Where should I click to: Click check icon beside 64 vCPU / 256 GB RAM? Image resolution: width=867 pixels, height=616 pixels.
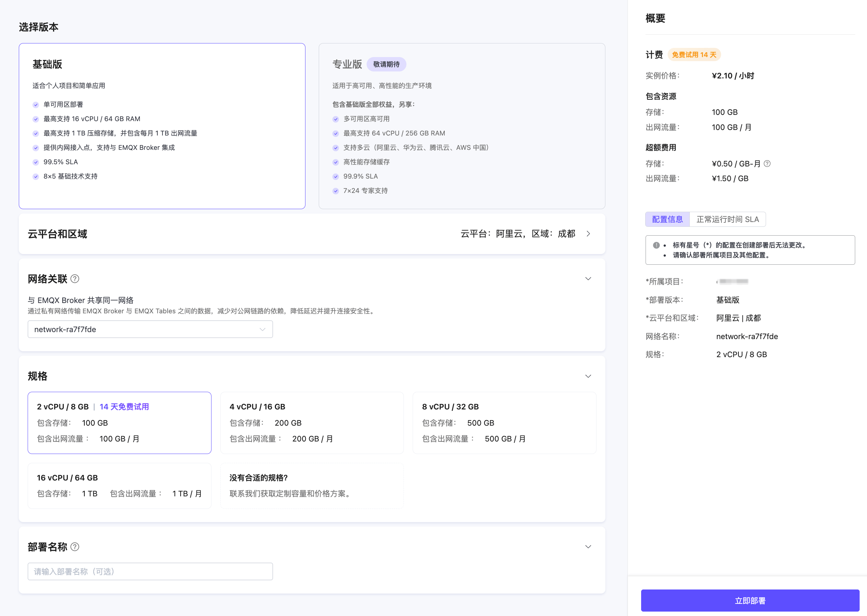[336, 134]
